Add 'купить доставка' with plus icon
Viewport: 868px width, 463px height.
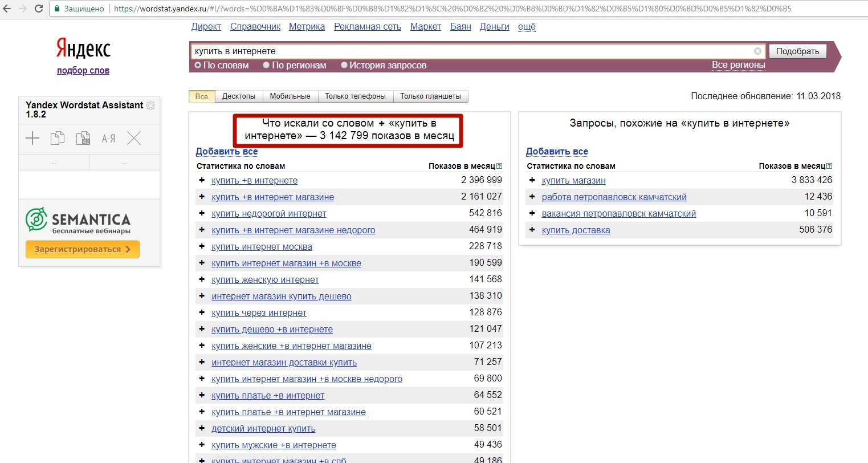pos(532,230)
